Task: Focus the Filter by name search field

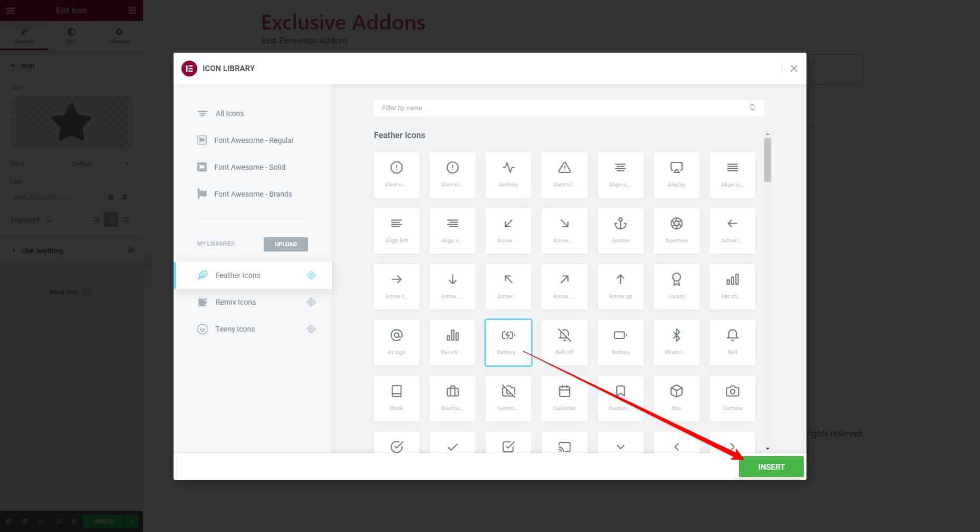Action: tap(569, 108)
